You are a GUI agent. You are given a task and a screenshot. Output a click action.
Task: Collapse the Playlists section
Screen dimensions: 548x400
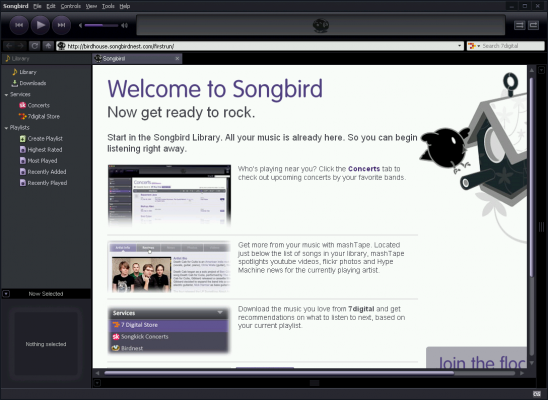pyautogui.click(x=6, y=128)
